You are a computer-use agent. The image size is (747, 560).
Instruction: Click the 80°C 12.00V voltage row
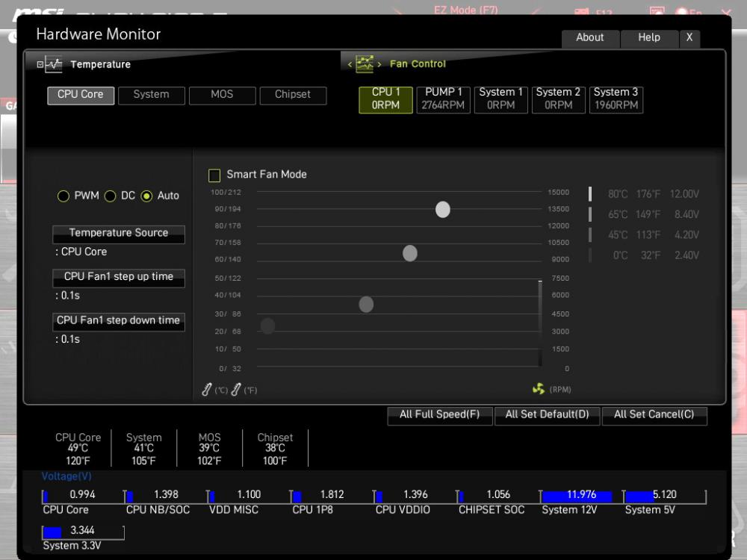click(x=644, y=194)
